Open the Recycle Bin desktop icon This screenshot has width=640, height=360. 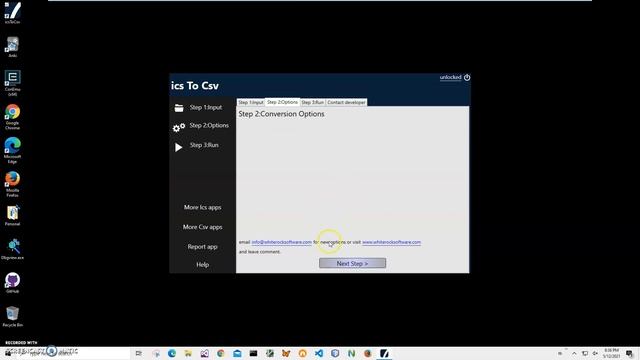(13, 316)
